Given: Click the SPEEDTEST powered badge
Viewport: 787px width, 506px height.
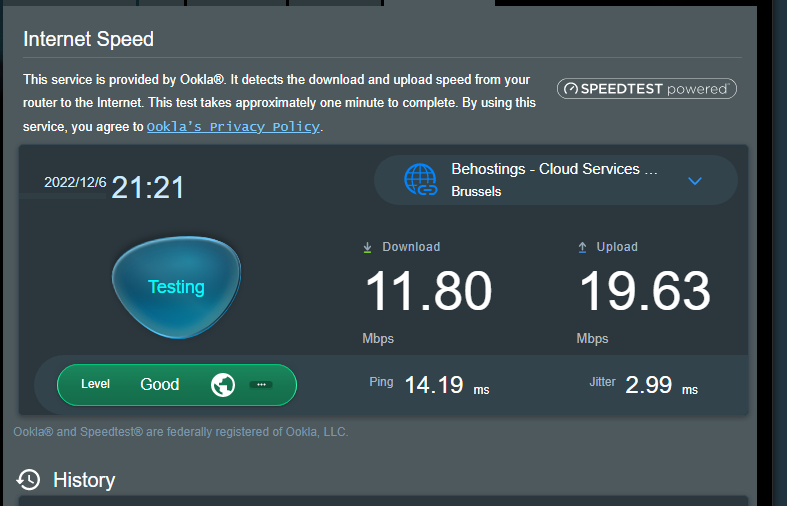Looking at the screenshot, I should pos(646,89).
